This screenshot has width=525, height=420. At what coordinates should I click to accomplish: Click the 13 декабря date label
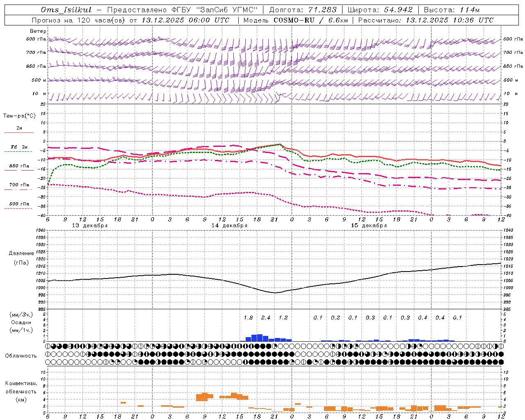pos(90,226)
